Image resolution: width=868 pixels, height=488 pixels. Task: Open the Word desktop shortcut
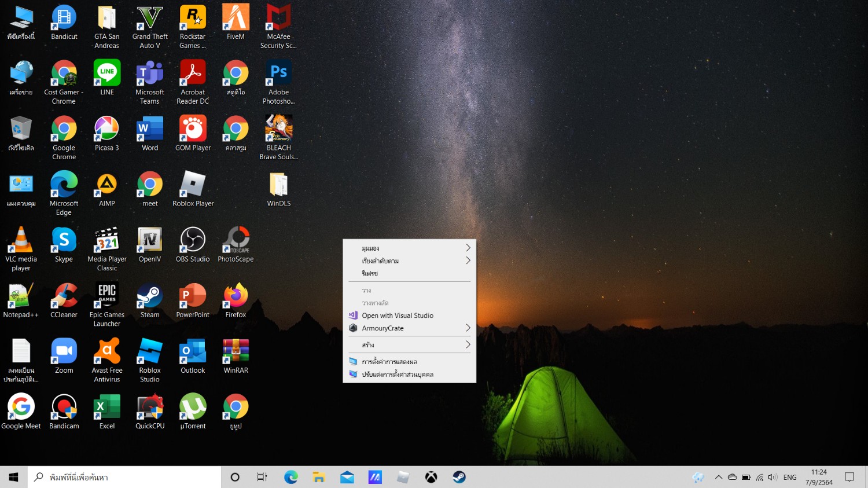[x=150, y=134]
